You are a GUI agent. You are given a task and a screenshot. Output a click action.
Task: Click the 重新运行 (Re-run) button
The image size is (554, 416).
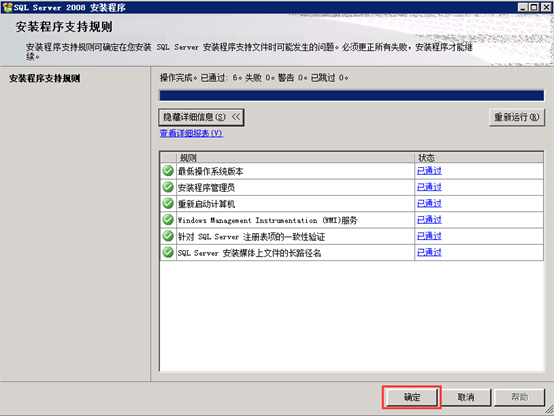point(517,117)
